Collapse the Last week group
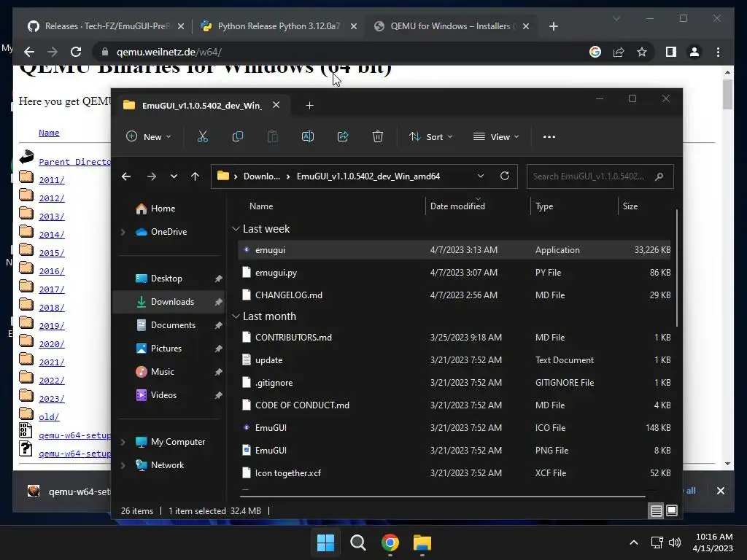Viewport: 747px width, 560px height. coord(236,229)
